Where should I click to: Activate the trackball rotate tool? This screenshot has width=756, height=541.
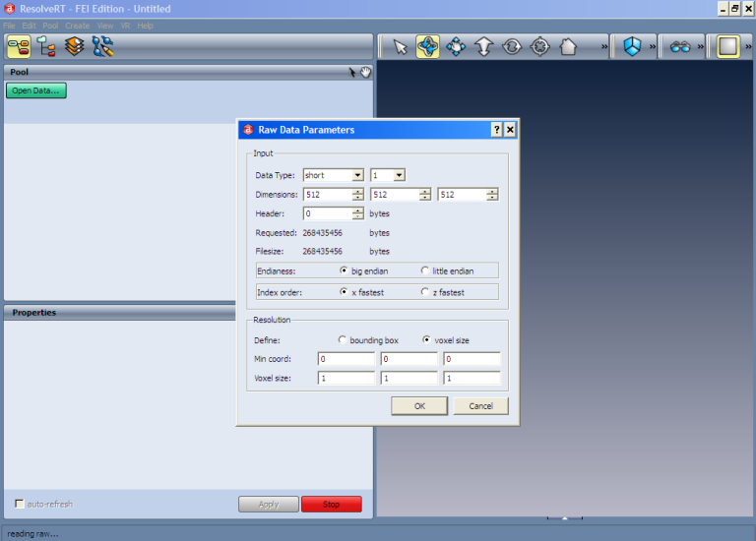pos(428,46)
